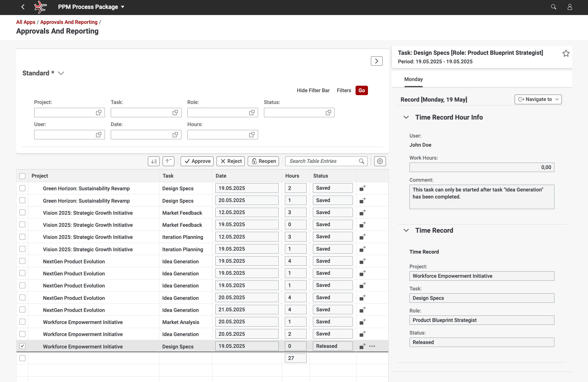Click the back arrow in header

tap(23, 7)
